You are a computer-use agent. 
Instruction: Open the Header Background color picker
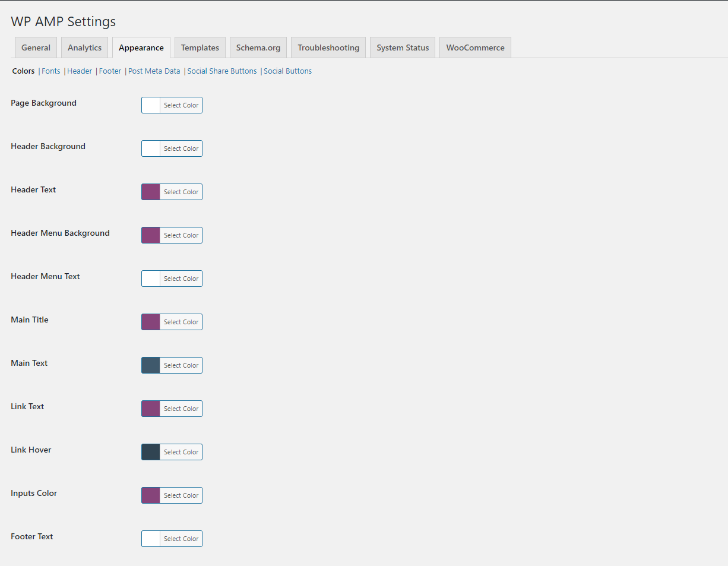pos(172,148)
